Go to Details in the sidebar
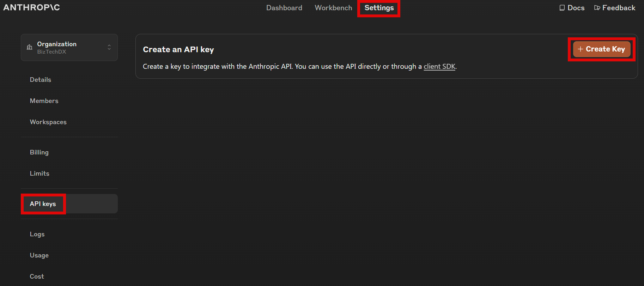This screenshot has width=644, height=286. pos(41,80)
